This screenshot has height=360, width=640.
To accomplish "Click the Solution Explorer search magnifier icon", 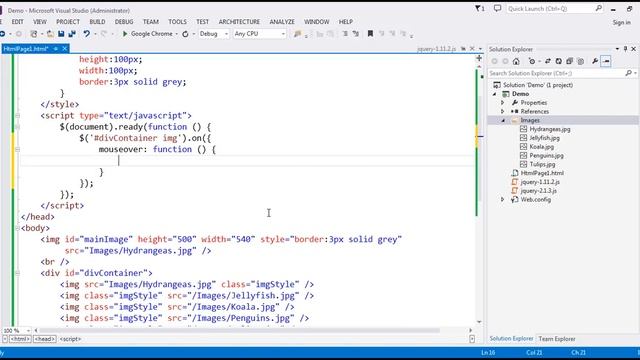I will [x=628, y=73].
